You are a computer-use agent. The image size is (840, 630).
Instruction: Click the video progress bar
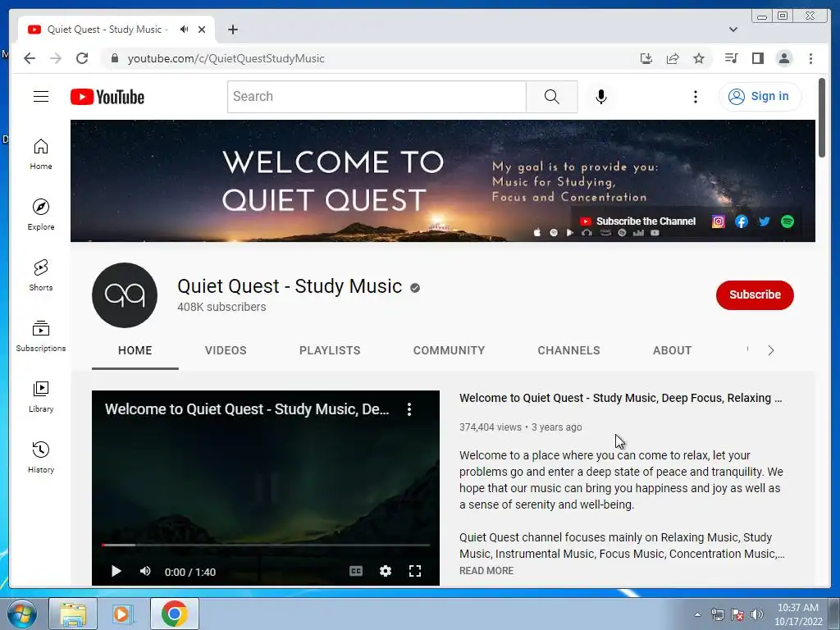266,545
